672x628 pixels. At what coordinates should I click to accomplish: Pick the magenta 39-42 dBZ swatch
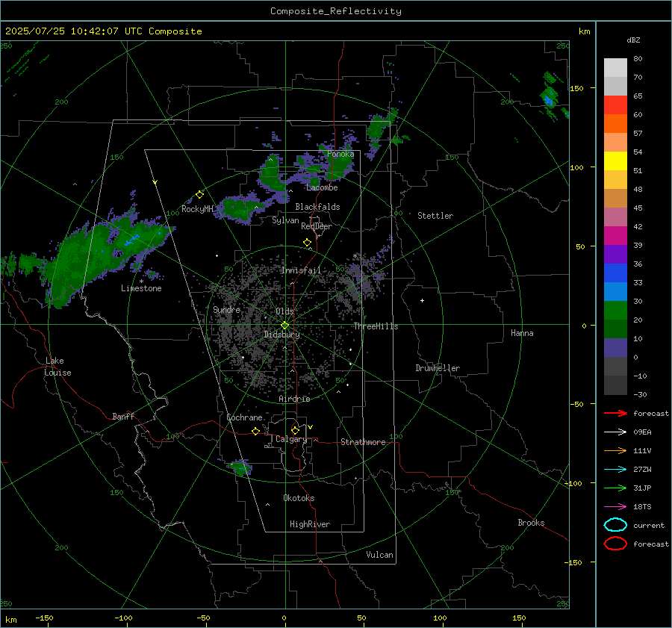coord(615,236)
